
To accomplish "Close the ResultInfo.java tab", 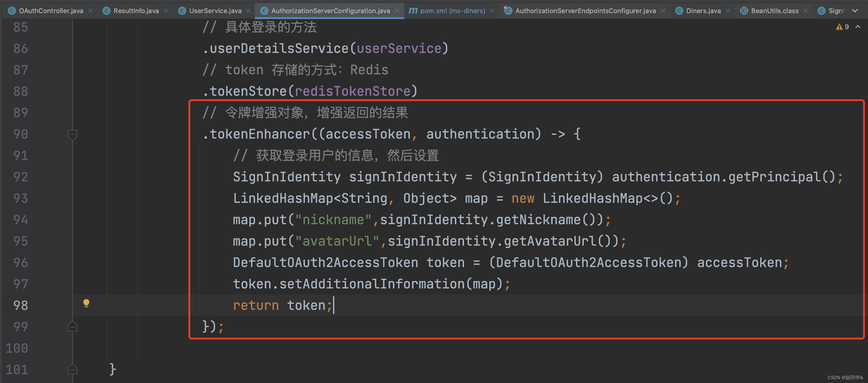I will [166, 11].
